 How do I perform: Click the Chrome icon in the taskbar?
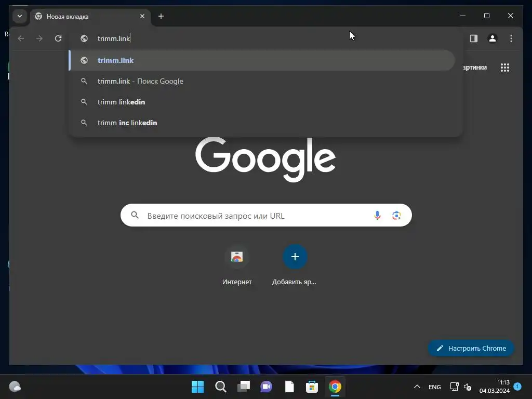point(335,387)
